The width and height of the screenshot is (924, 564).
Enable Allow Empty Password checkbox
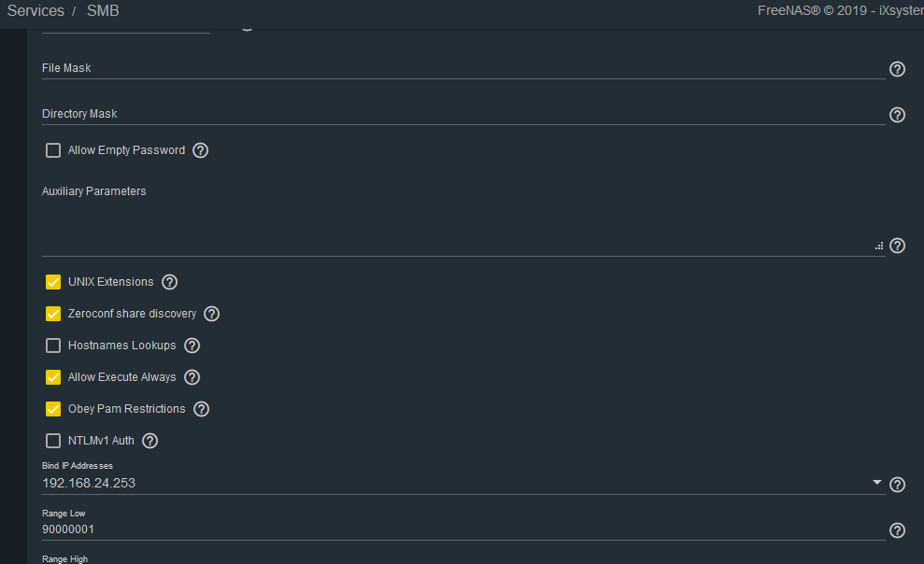[x=53, y=150]
